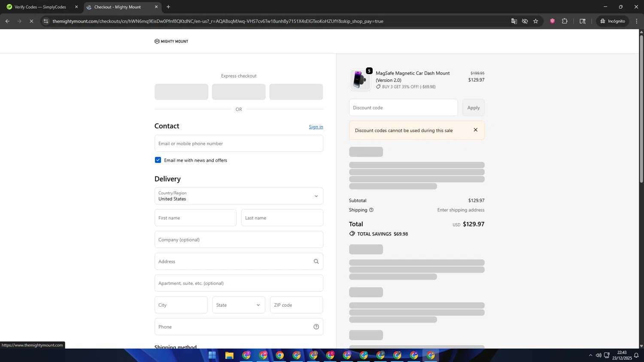Click the Company (optional) field
This screenshot has height=362, width=644.
239,239
